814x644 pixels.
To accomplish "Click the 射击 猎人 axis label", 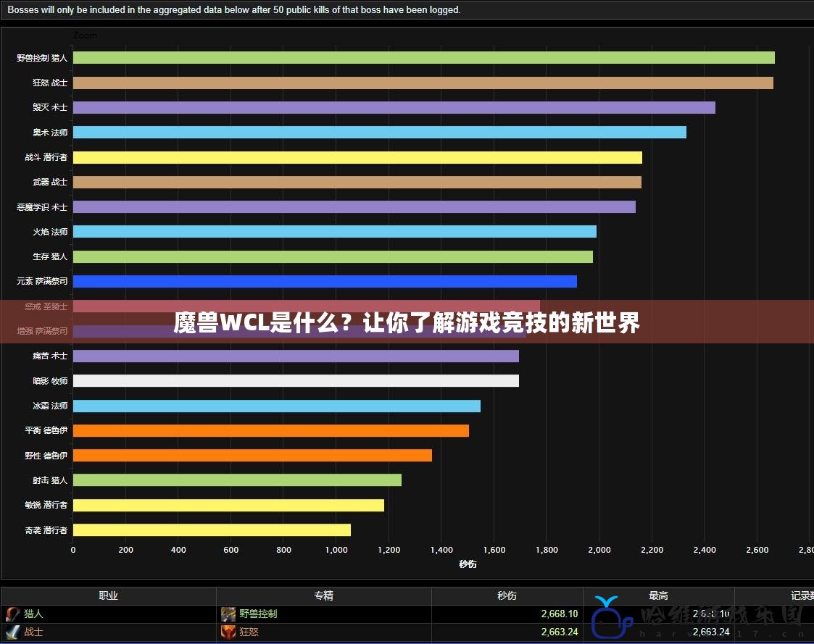I will [50, 480].
